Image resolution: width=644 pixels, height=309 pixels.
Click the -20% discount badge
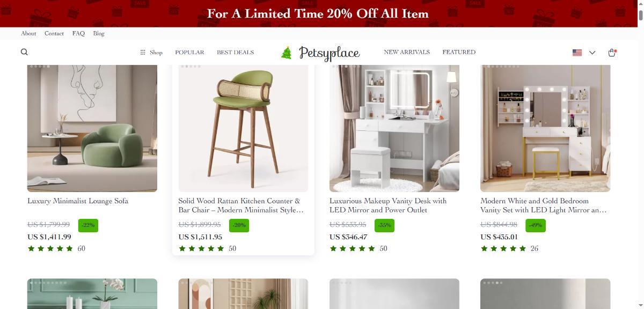(239, 225)
